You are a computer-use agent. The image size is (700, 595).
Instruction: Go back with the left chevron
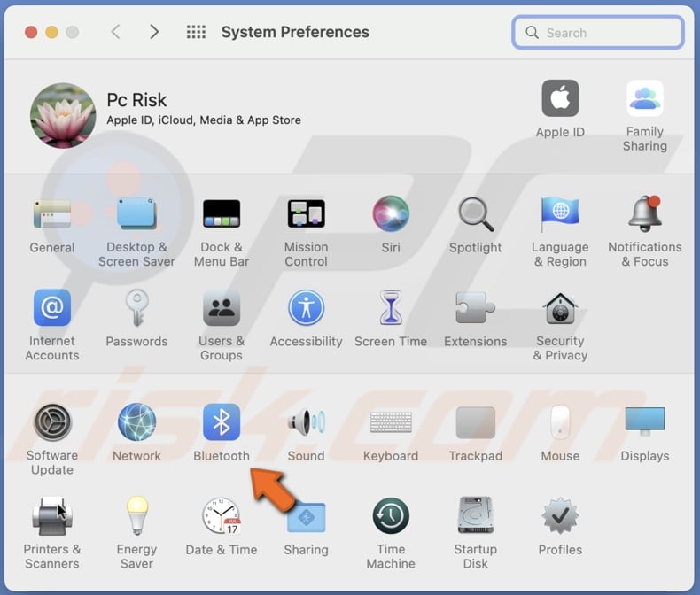pyautogui.click(x=115, y=32)
